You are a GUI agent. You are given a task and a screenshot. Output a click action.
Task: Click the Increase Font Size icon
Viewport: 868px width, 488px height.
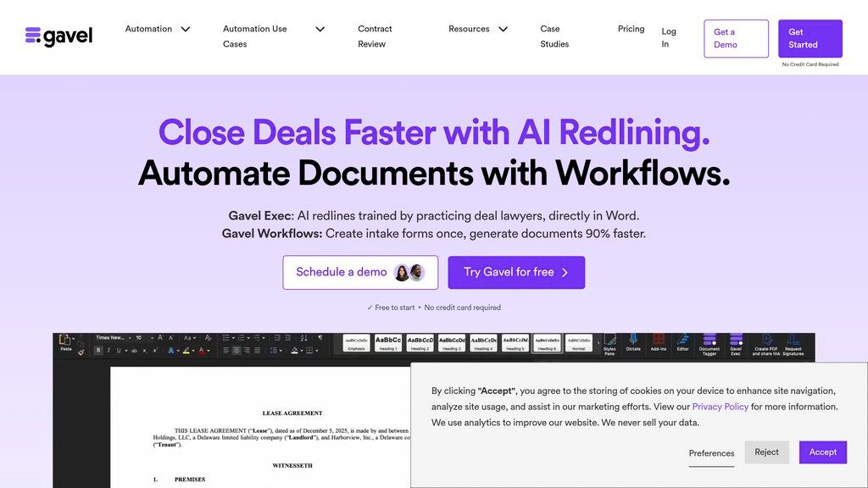click(160, 337)
